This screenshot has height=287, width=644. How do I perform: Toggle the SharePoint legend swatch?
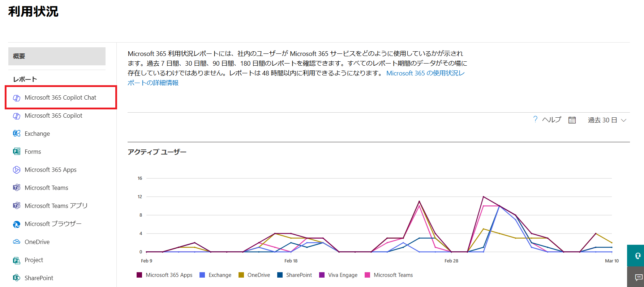pyautogui.click(x=280, y=275)
